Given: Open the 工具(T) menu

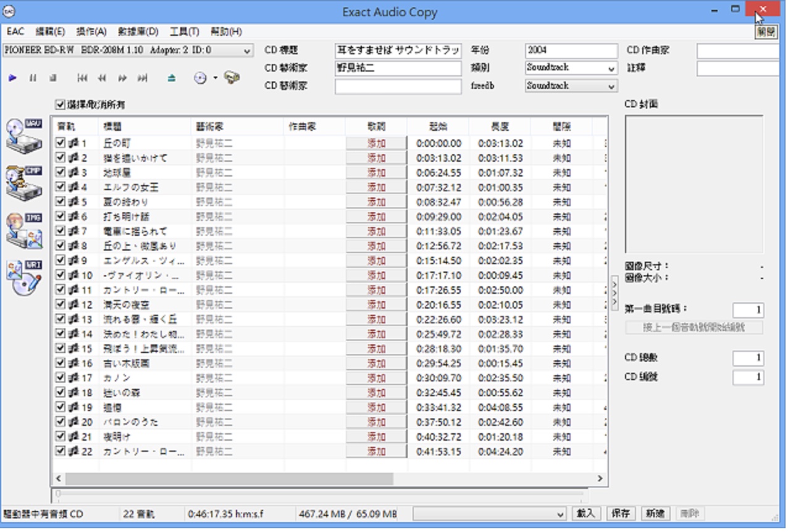Looking at the screenshot, I should [x=184, y=32].
